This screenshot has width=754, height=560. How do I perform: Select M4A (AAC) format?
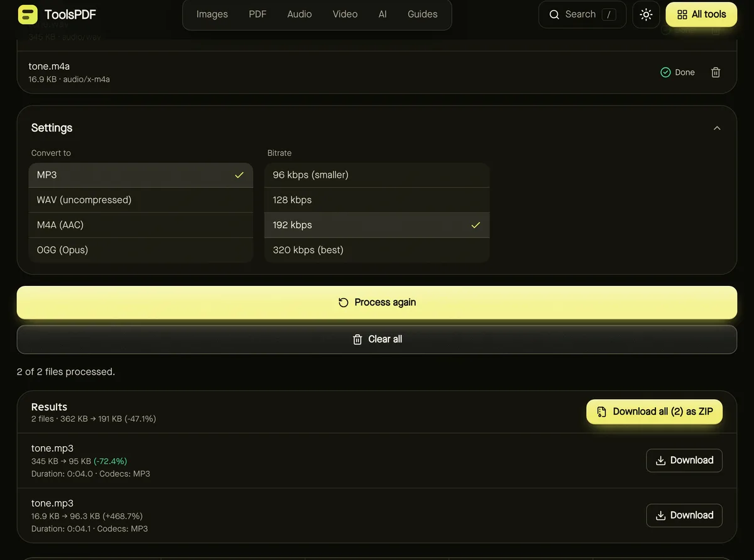[x=141, y=225]
